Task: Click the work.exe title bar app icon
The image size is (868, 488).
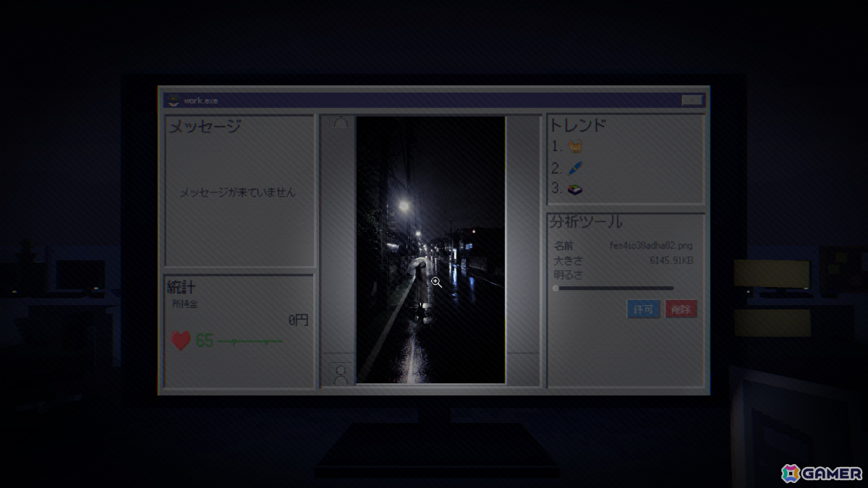Action: coord(173,100)
